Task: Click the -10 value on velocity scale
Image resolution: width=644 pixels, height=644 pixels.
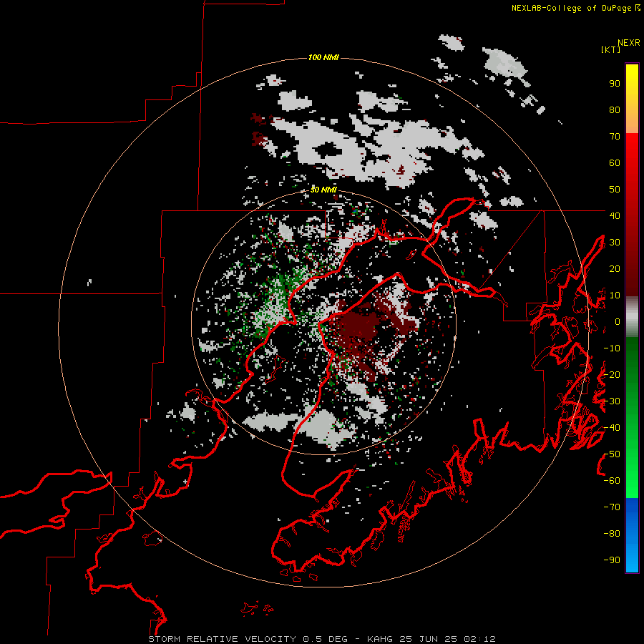Action: coord(612,348)
